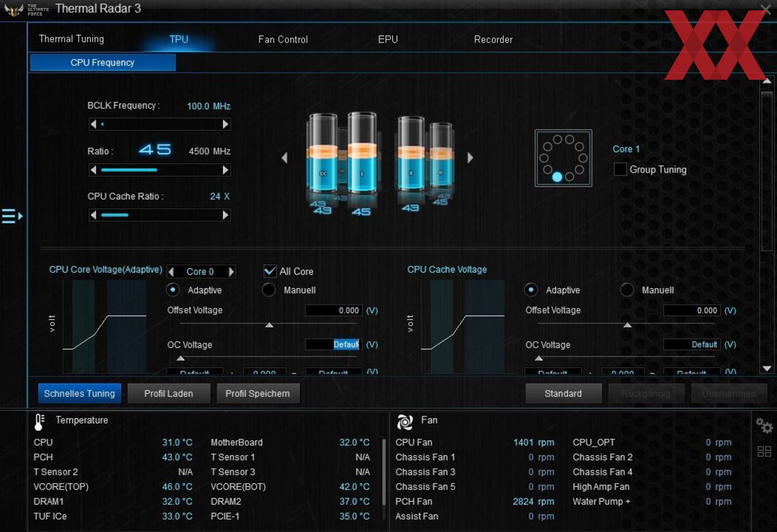
Task: Click the third core cylinder labeled 43
Action: [x=411, y=154]
